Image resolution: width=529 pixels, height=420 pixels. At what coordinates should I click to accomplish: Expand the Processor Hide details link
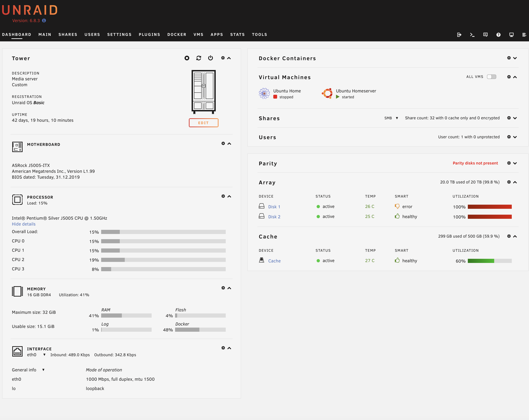click(x=24, y=225)
